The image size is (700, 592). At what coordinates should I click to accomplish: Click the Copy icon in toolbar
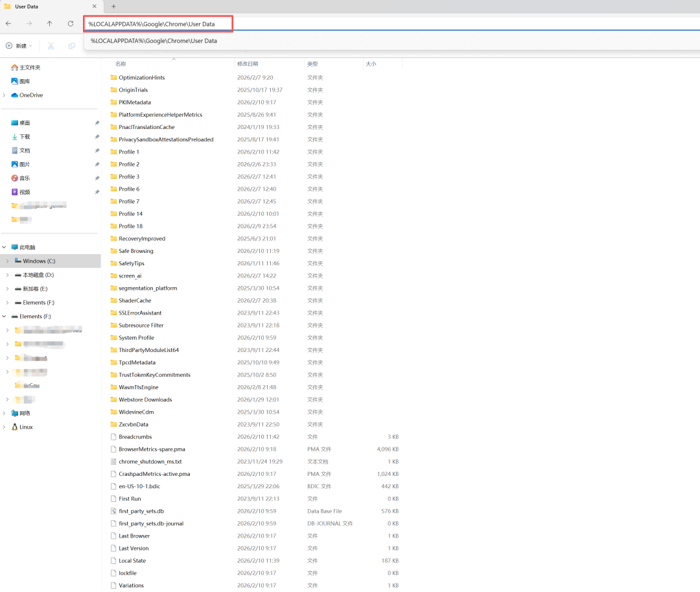71,46
